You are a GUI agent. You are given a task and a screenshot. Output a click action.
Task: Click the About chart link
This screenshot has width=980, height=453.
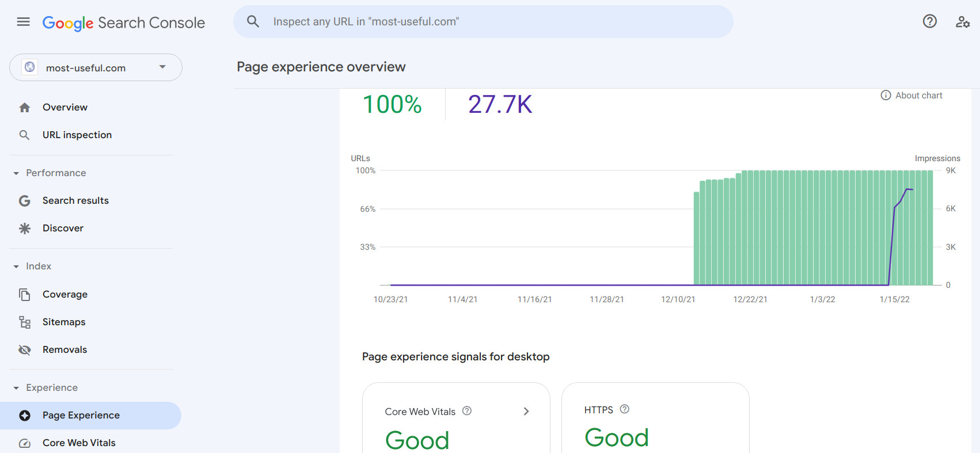tap(918, 96)
